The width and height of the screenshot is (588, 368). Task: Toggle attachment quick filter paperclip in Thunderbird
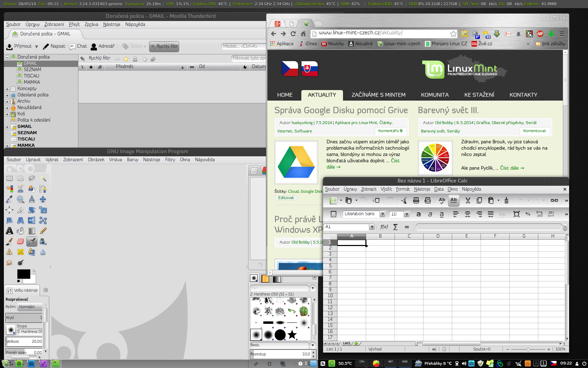pos(153,59)
